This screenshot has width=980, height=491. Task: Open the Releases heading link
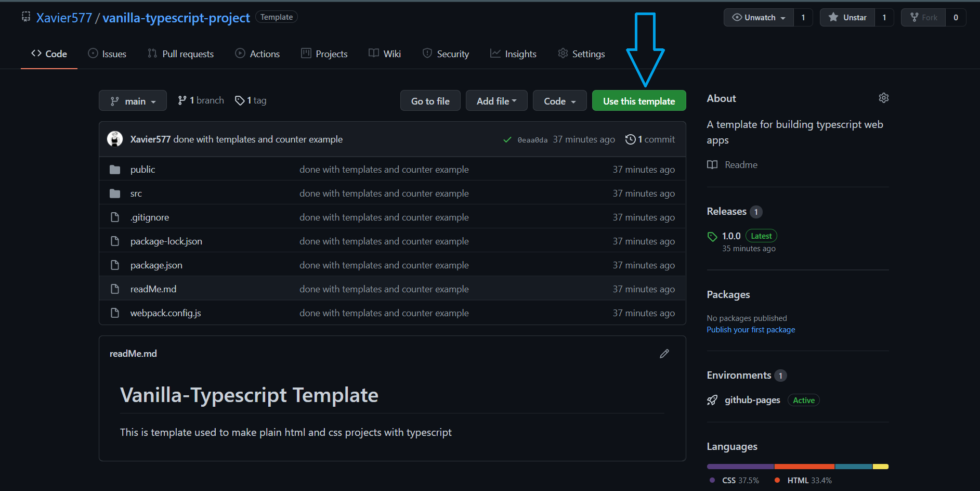pyautogui.click(x=726, y=211)
